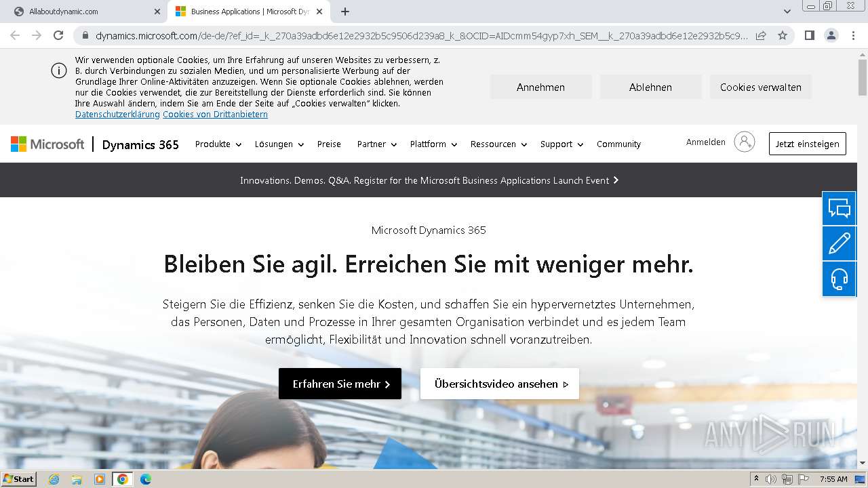This screenshot has height=488, width=868.
Task: Click the taskbar clock 7:55 AM
Action: click(833, 479)
